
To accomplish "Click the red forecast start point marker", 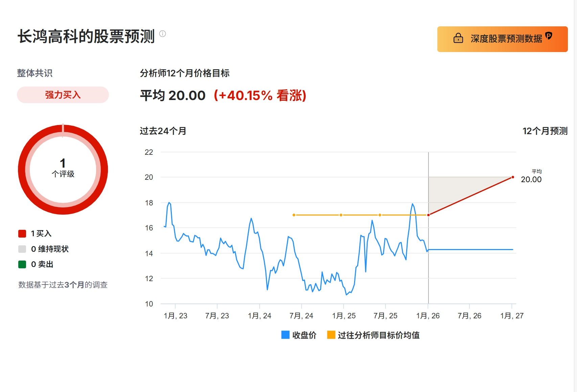I will [x=429, y=215].
